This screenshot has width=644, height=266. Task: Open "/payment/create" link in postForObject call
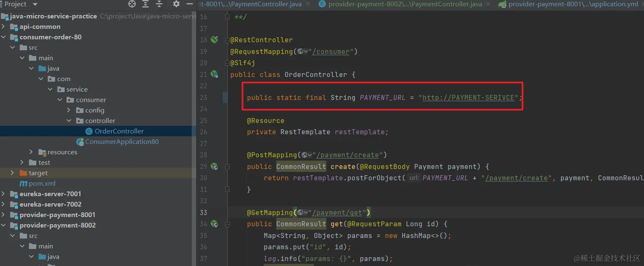coord(517,178)
